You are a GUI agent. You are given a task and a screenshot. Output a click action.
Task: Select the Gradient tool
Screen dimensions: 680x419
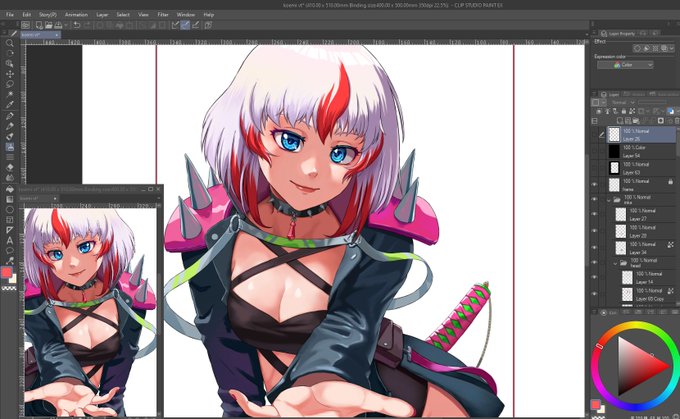point(10,199)
